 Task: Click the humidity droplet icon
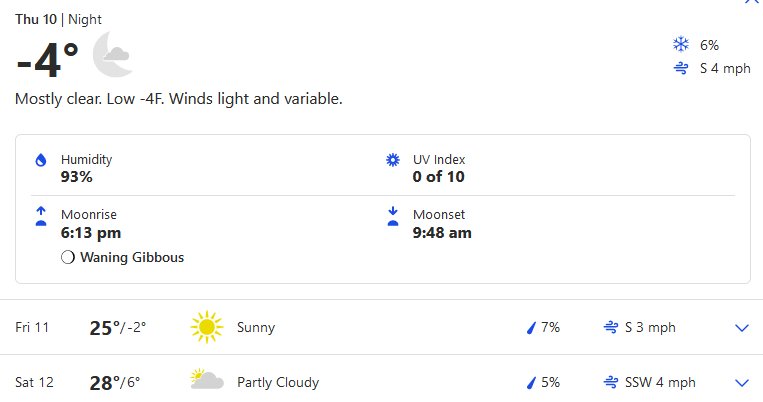point(41,160)
